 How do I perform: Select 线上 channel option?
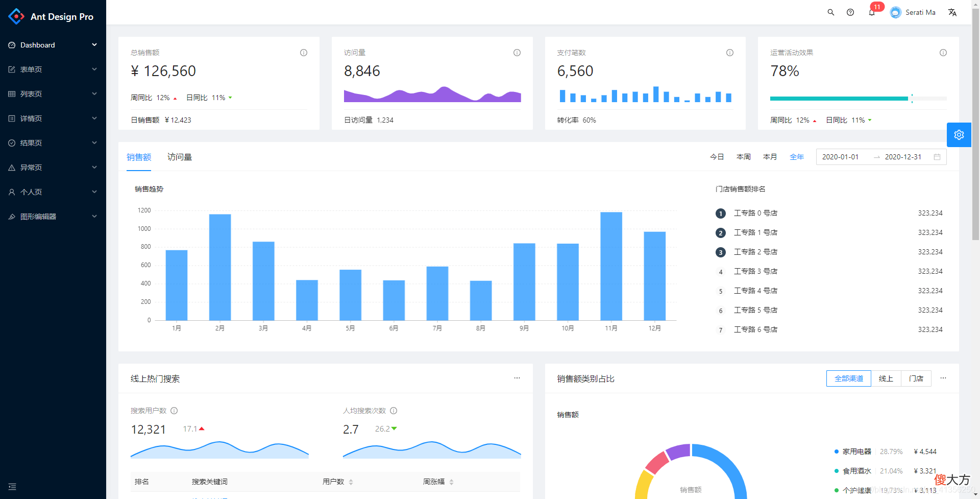886,378
